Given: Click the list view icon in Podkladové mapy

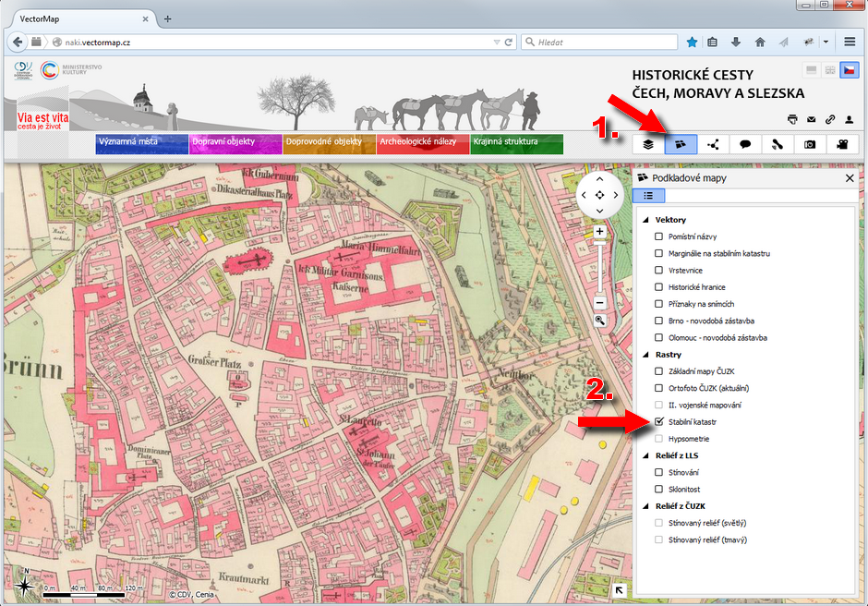Looking at the screenshot, I should (x=648, y=196).
